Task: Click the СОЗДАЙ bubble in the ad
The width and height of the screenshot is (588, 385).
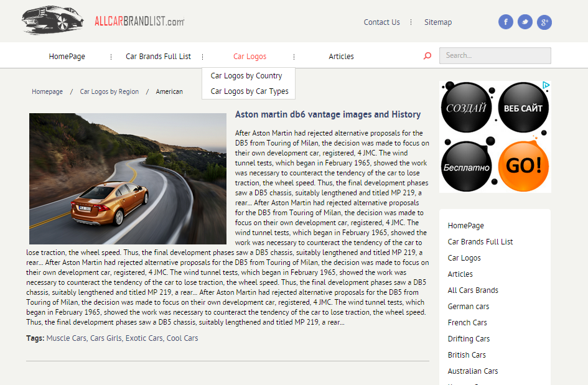Action: 466,108
